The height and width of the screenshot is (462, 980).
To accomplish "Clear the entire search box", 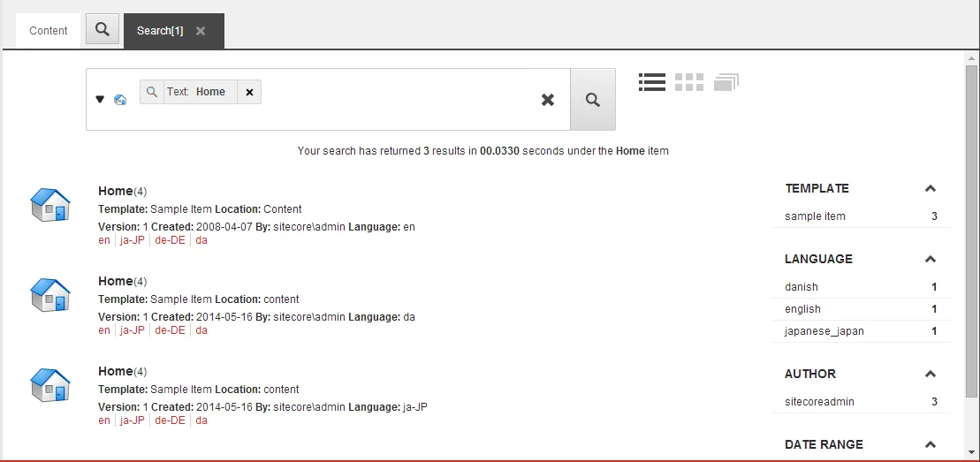I will [548, 100].
